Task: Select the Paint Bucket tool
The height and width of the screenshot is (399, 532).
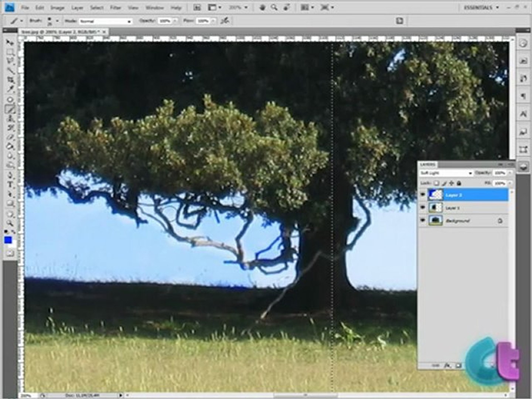Action: (10, 147)
